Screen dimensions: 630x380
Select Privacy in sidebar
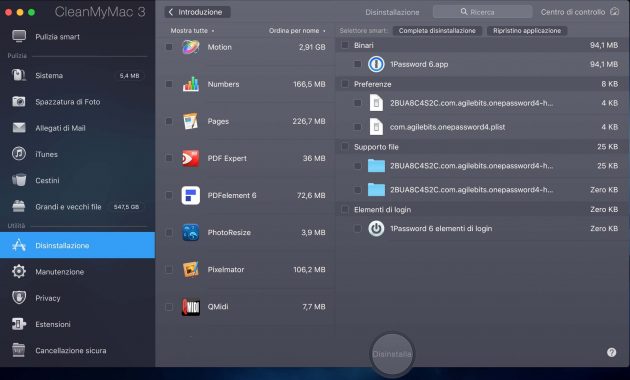tap(77, 298)
